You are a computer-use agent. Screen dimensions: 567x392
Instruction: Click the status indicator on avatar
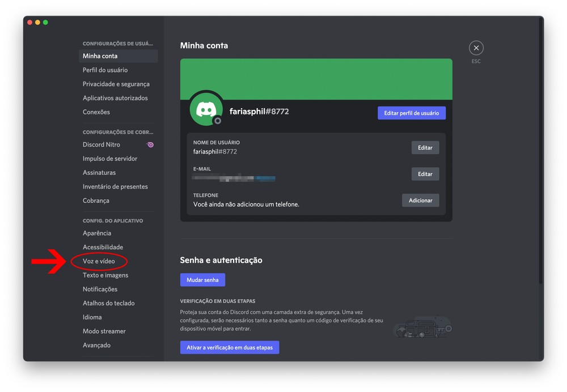pos(217,121)
